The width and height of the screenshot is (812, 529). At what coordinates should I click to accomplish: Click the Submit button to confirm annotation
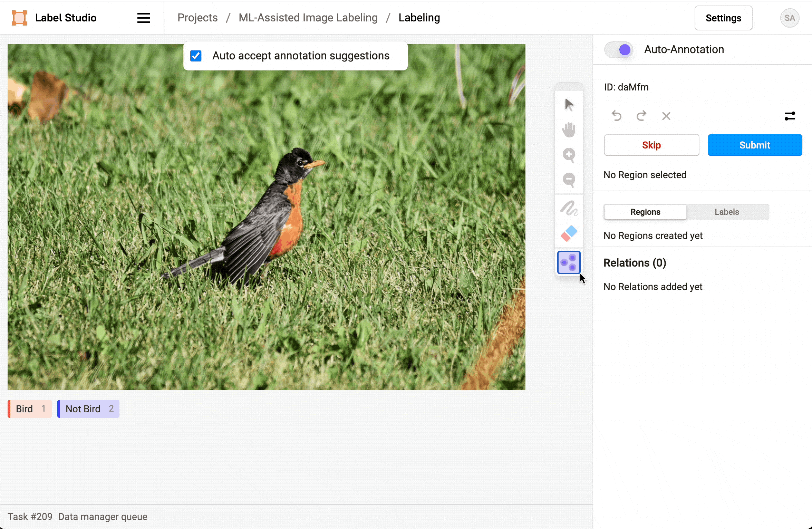point(755,145)
